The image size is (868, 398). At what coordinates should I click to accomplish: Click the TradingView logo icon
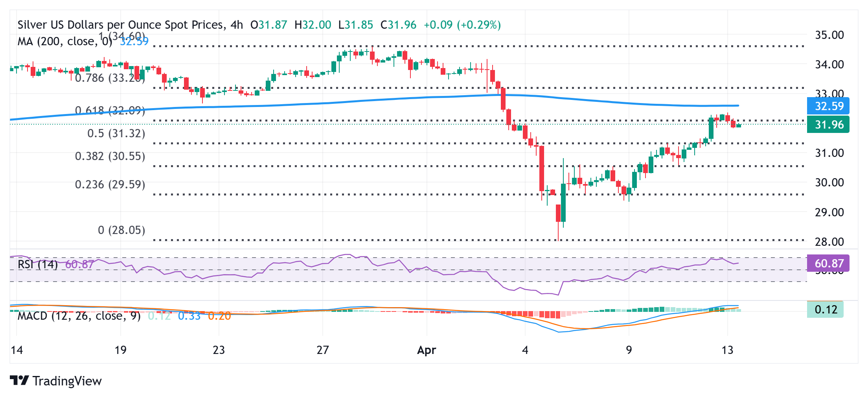pyautogui.click(x=19, y=380)
